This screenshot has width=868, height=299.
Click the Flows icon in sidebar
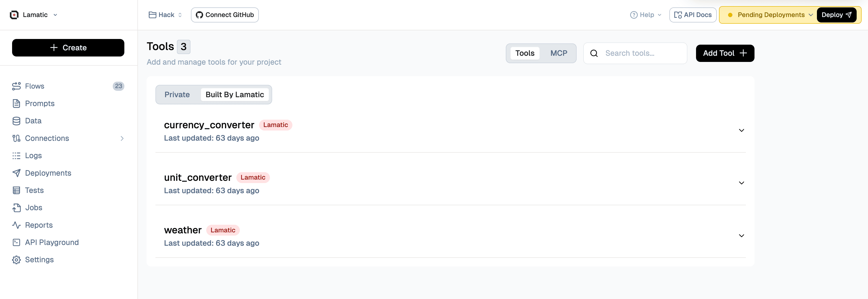[16, 86]
